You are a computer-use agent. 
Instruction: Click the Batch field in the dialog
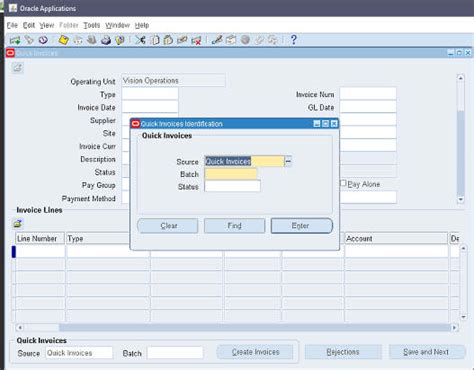tap(231, 174)
